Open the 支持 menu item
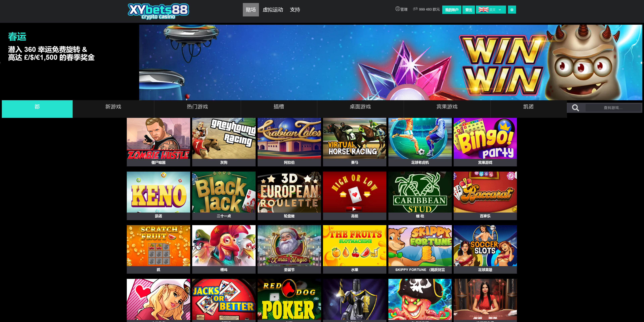 [295, 10]
